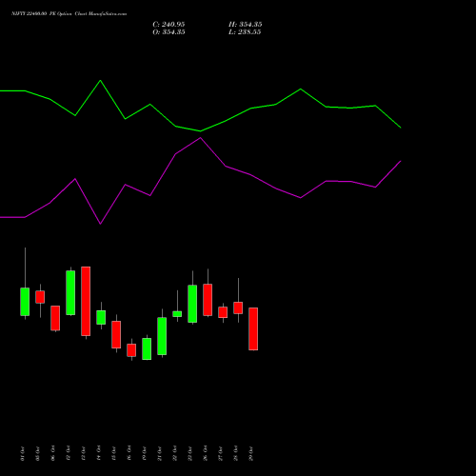Viewport: 476px width, 476px height.
Task: Select the 29 Oct date axis label
Action: pyautogui.click(x=250, y=453)
